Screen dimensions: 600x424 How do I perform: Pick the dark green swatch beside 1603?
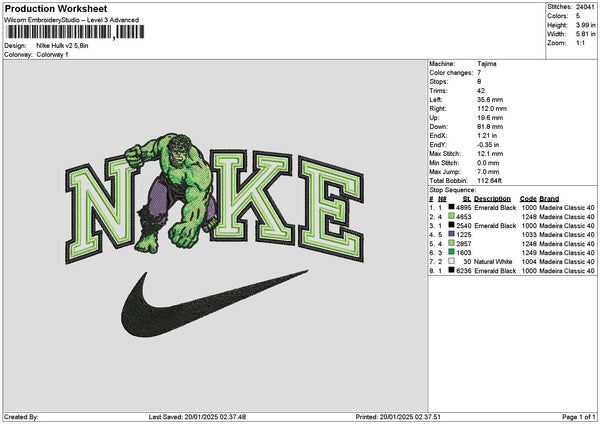(452, 252)
